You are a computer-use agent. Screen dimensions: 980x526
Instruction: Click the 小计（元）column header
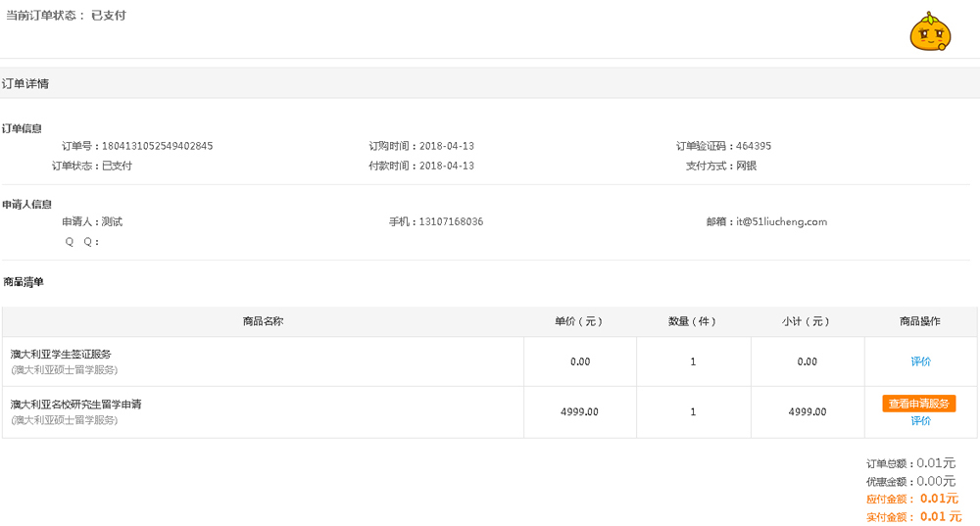point(806,321)
